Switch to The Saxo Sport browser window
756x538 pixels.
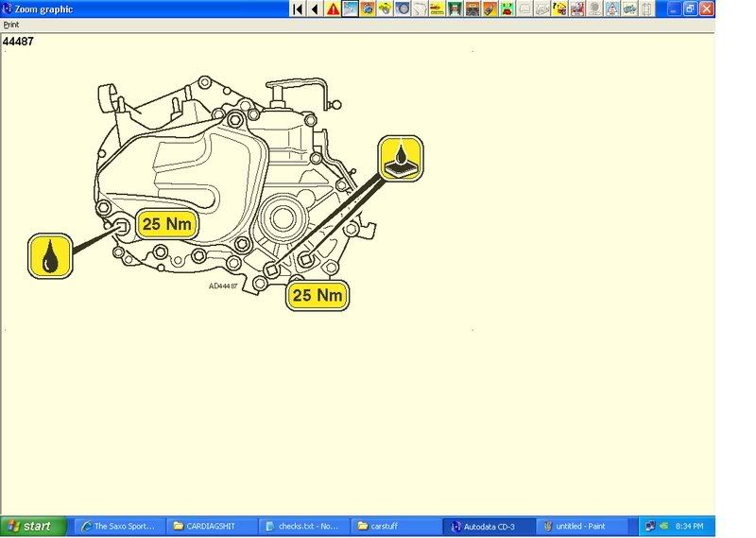tap(117, 527)
